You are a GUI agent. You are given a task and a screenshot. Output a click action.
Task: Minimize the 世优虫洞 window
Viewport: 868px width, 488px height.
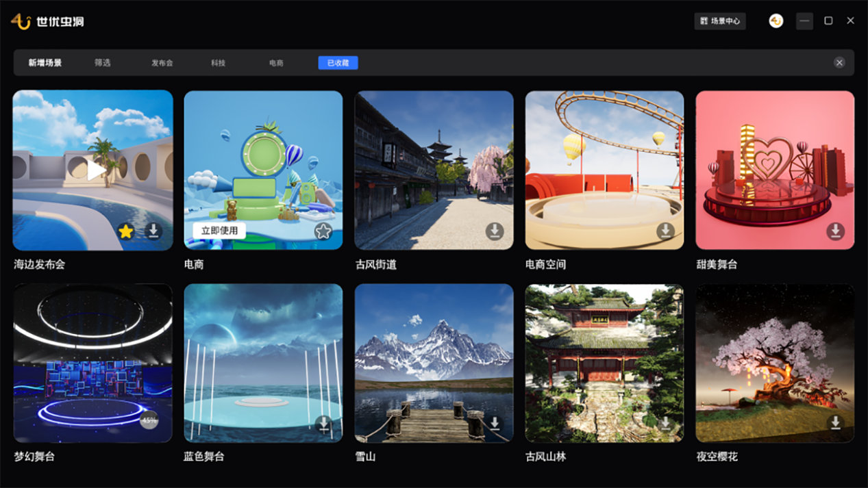(804, 21)
